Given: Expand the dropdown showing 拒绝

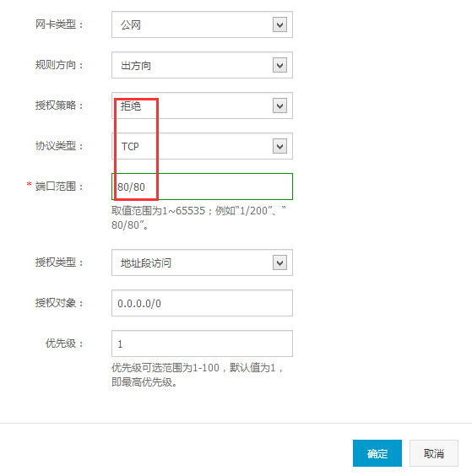Looking at the screenshot, I should pos(202,105).
